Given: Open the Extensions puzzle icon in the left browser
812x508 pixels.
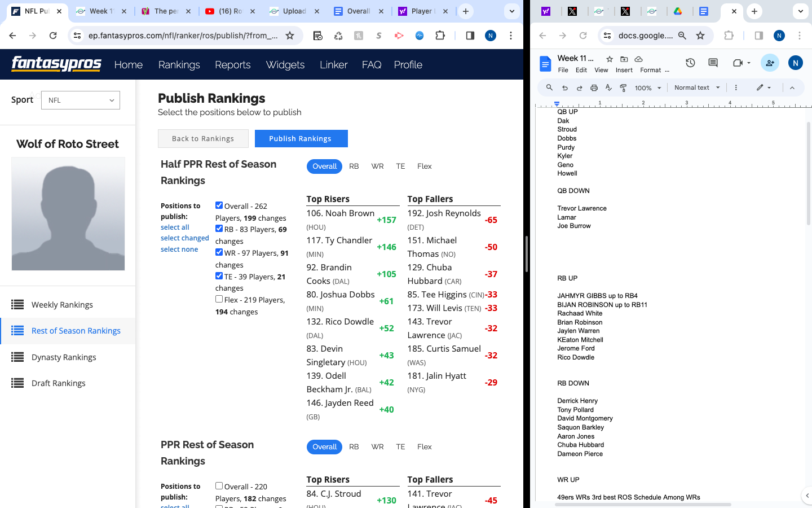Looking at the screenshot, I should (x=440, y=36).
